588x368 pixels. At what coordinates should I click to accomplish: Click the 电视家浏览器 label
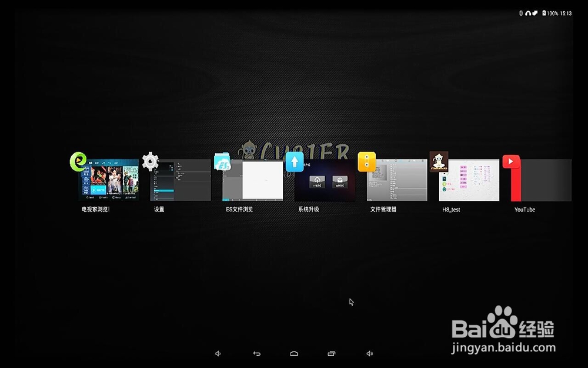click(x=95, y=209)
